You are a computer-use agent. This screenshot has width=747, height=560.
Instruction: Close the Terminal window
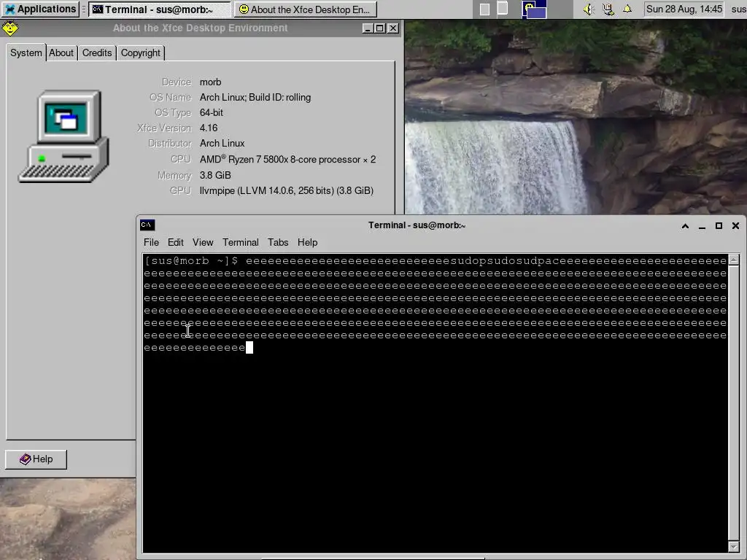coord(735,226)
